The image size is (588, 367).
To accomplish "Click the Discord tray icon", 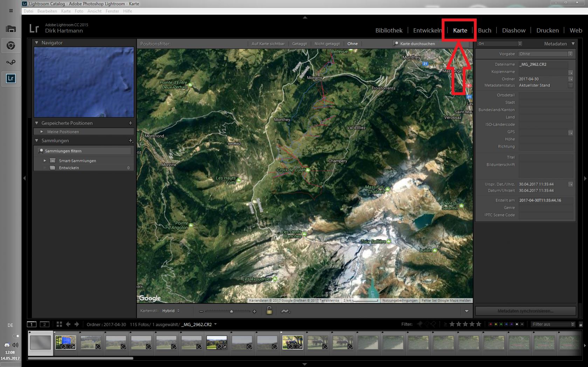I will coord(7,345).
